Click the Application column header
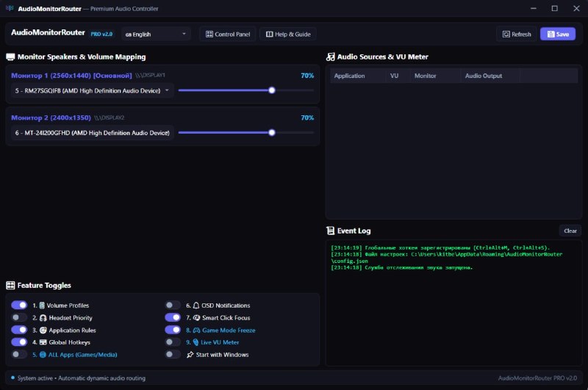The image size is (588, 390). tap(358, 76)
